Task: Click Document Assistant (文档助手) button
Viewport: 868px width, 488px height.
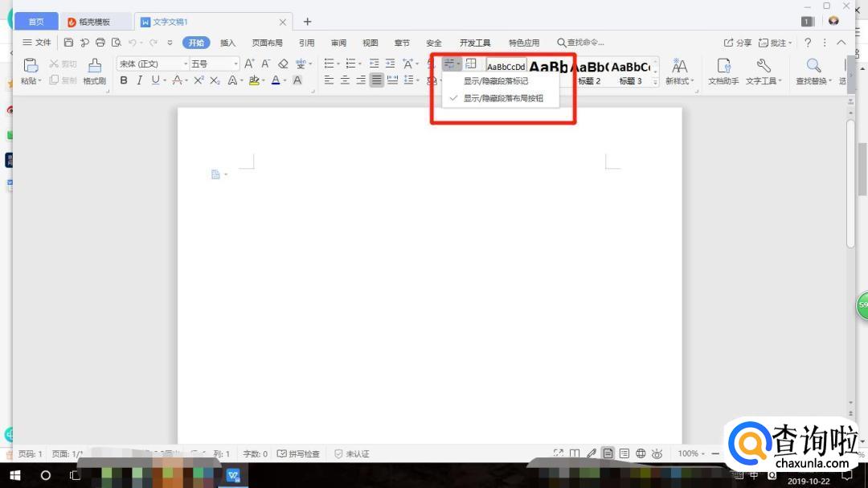Action: (x=723, y=72)
